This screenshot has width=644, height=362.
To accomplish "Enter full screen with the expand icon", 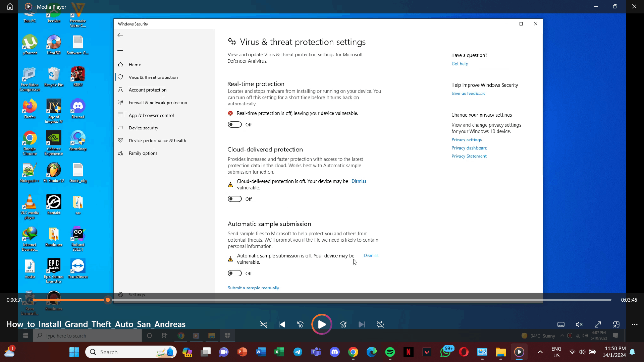I will click(598, 324).
